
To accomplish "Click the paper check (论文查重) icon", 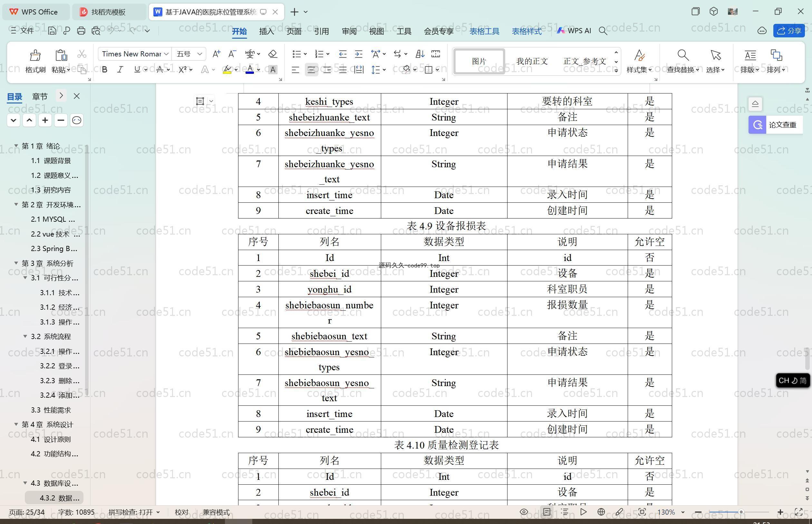I will (757, 125).
